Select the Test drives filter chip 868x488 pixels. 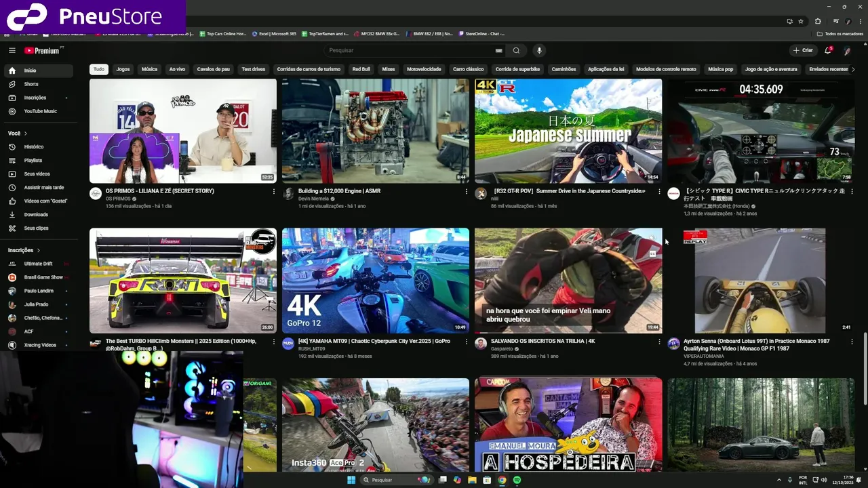pos(254,69)
